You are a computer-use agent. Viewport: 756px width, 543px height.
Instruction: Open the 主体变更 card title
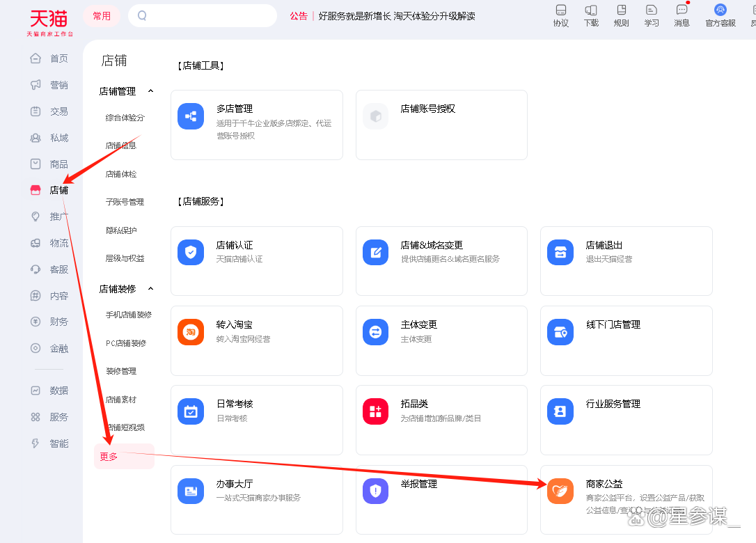point(419,325)
